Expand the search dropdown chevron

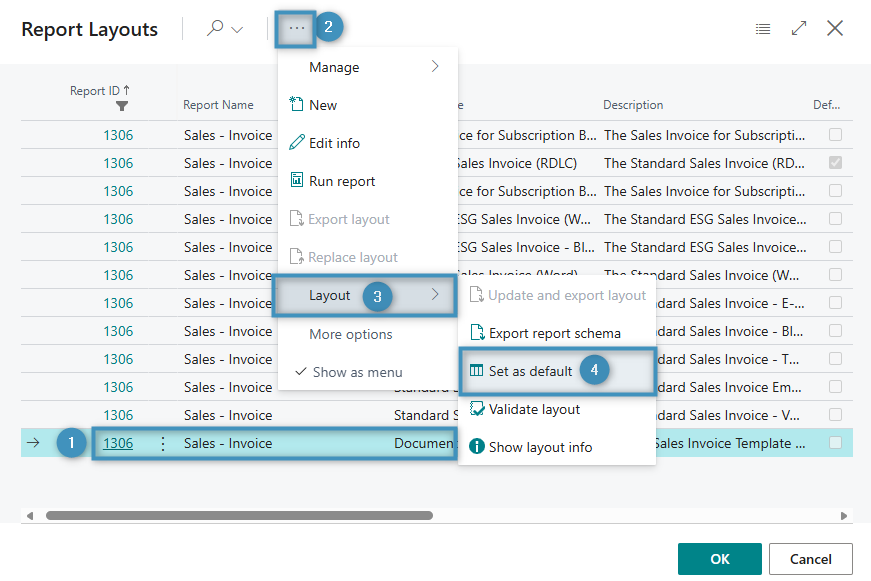237,29
